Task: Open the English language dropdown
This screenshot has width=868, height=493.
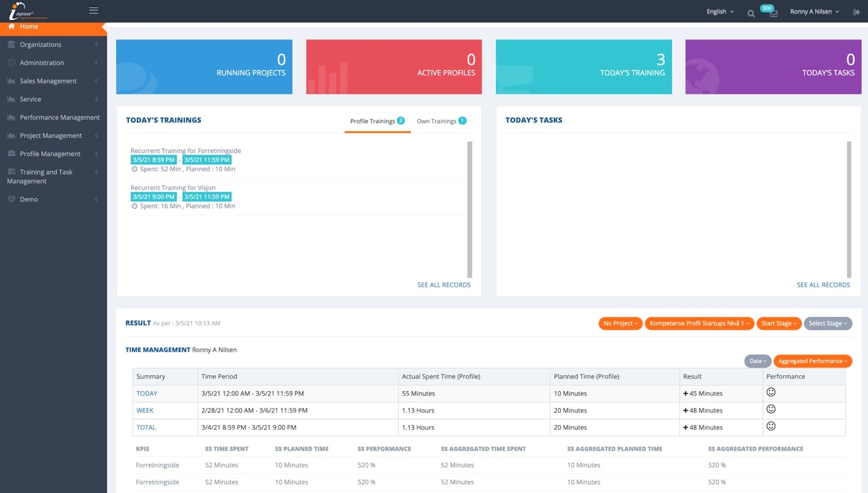Action: tap(719, 12)
